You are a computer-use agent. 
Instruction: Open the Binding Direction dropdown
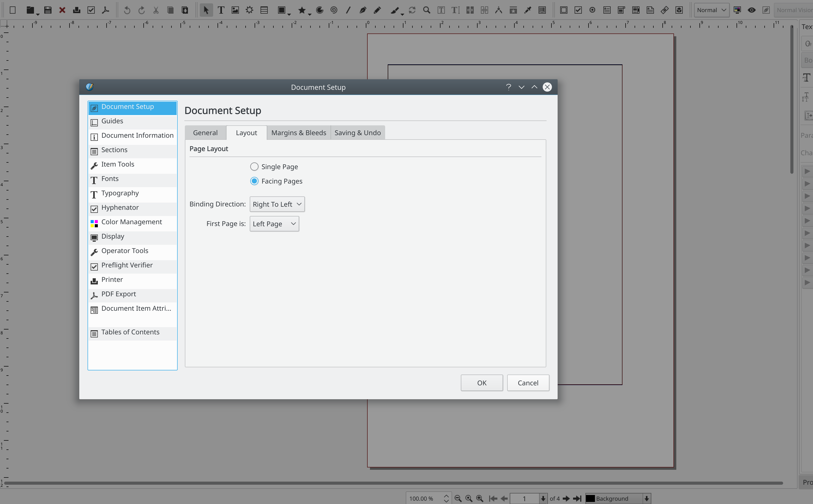(x=277, y=204)
